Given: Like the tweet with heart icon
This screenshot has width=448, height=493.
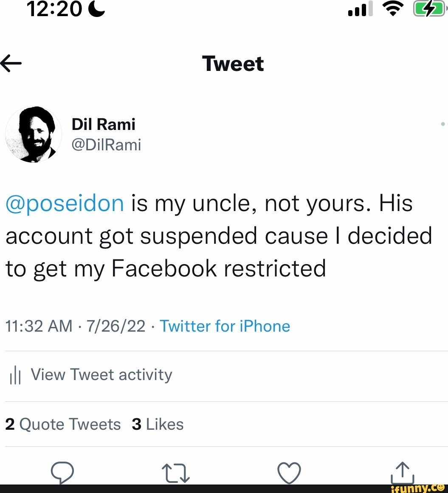Looking at the screenshot, I should 289,473.
